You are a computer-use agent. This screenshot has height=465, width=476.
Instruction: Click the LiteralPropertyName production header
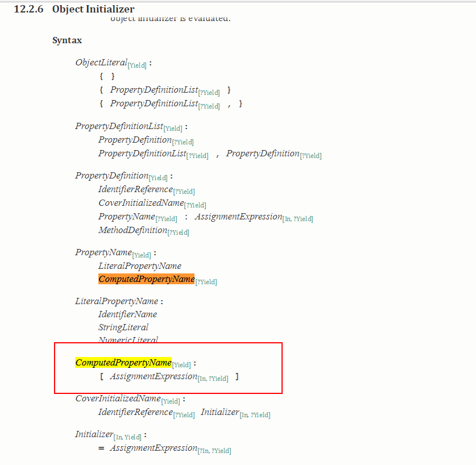point(117,301)
